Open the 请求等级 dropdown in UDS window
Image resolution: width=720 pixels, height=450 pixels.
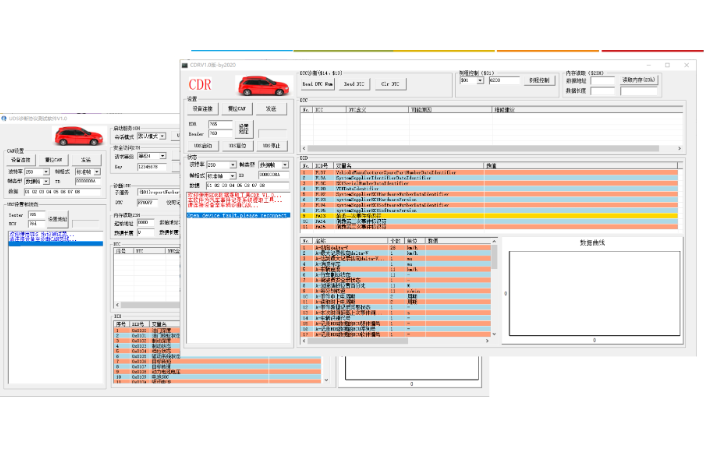pyautogui.click(x=163, y=156)
